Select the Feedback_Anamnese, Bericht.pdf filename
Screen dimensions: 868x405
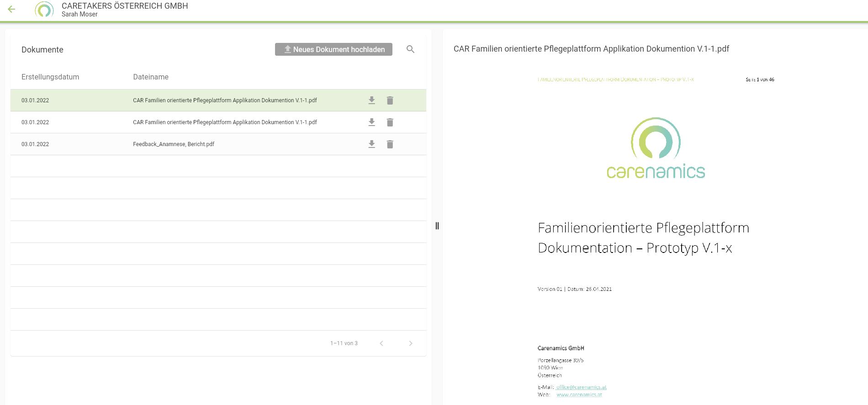pyautogui.click(x=174, y=144)
